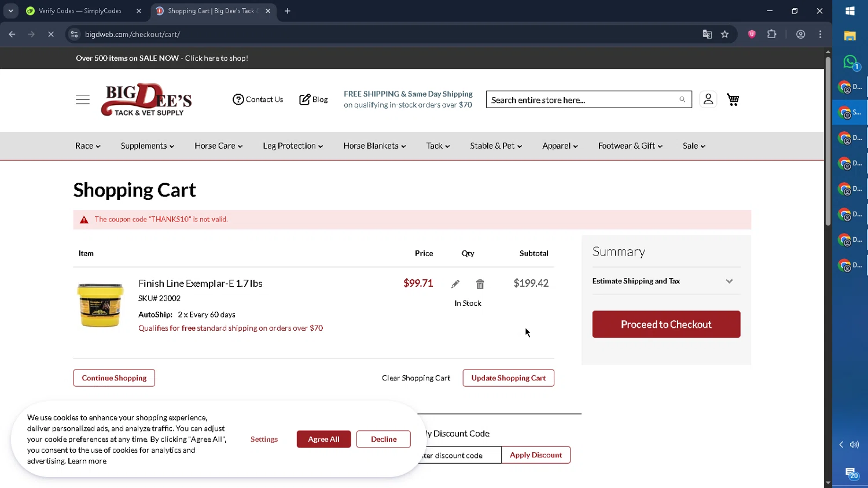Screen dimensions: 868x488
Task: Bookmark this page with the star icon
Action: pos(724,35)
